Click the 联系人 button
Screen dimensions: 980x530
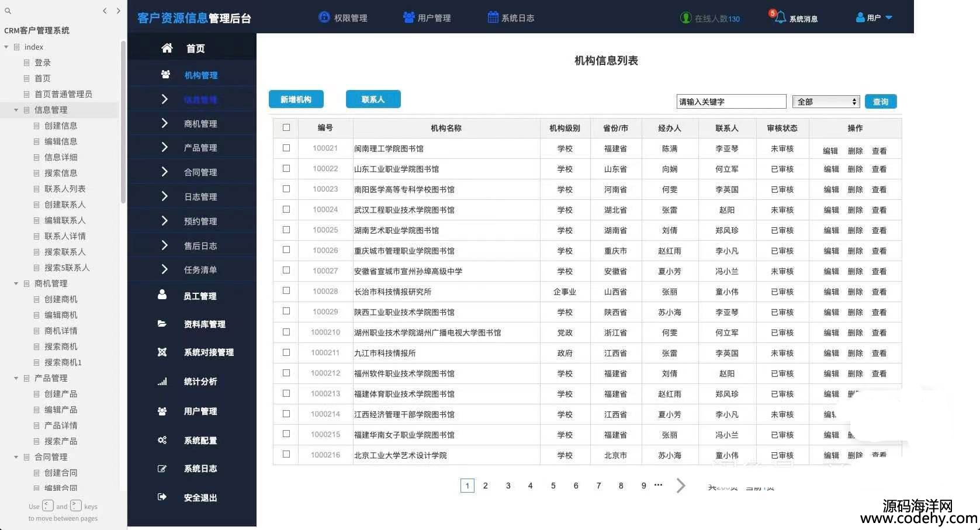373,99
